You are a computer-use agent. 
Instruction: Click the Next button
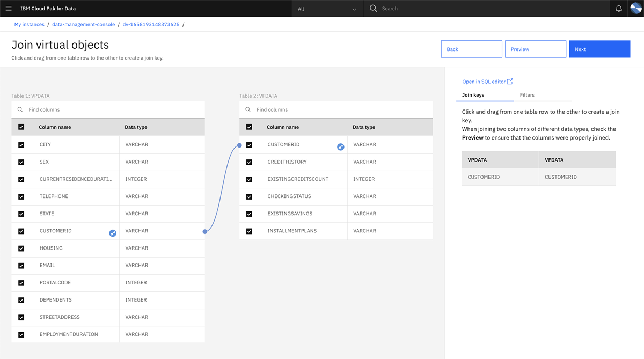click(x=599, y=49)
